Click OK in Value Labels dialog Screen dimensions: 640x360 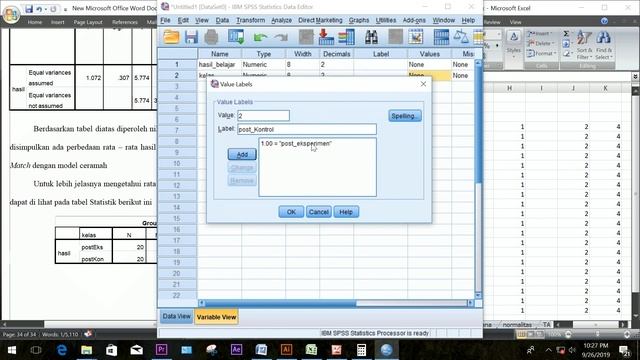tap(291, 212)
